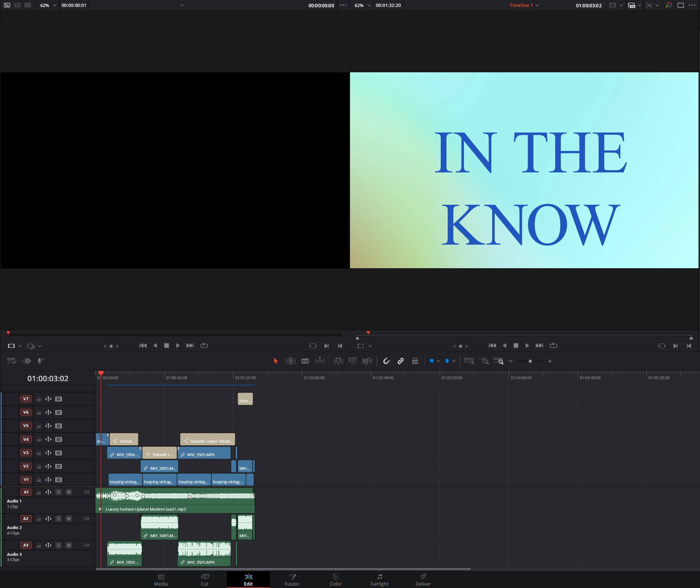Select the Dynamic Trim Mode tool
Viewport: 700px width, 588px height.
320,361
